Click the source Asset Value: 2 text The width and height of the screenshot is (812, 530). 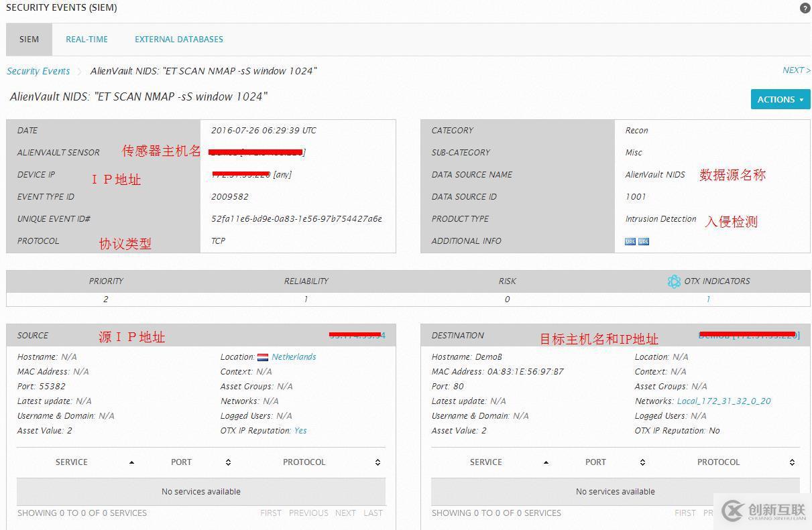[45, 431]
